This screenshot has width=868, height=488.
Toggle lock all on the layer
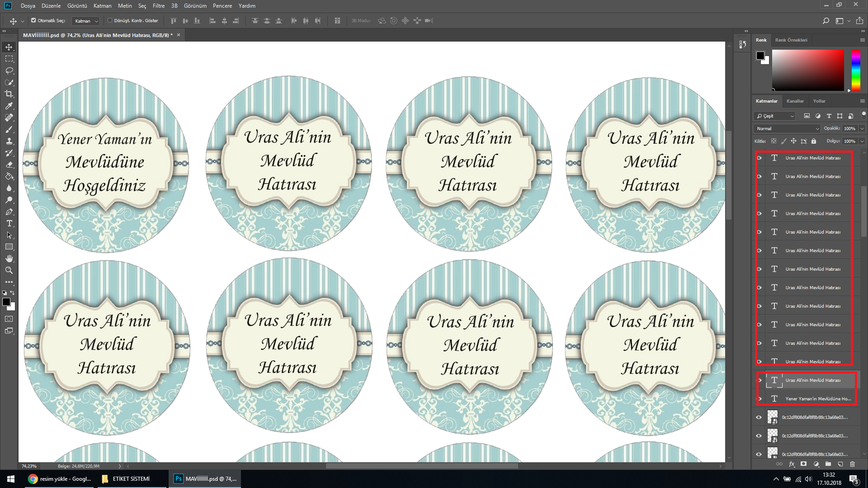click(x=814, y=141)
